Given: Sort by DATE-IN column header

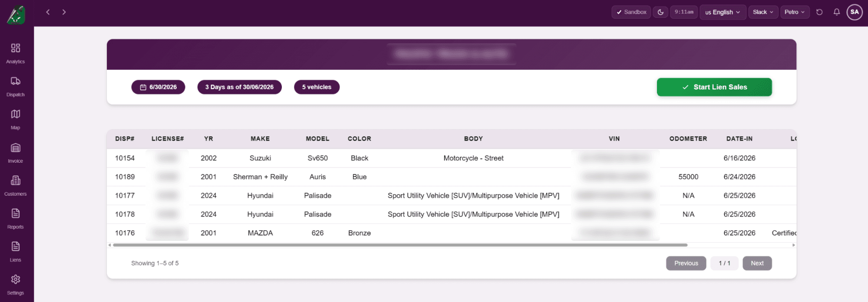Looking at the screenshot, I should coord(739,139).
